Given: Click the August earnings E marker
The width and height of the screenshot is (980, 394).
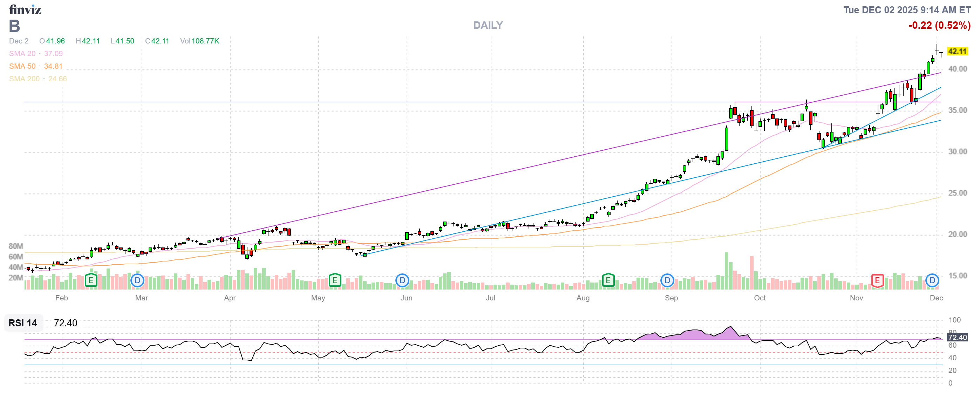Looking at the screenshot, I should pos(609,280).
